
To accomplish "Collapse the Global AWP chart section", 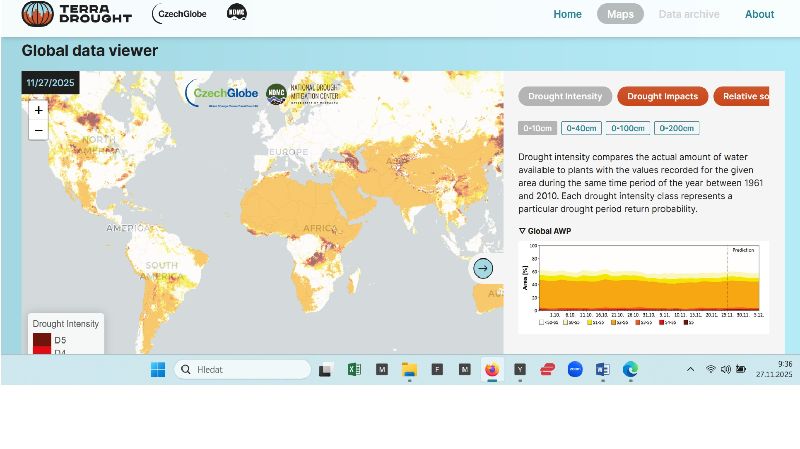I will click(522, 231).
